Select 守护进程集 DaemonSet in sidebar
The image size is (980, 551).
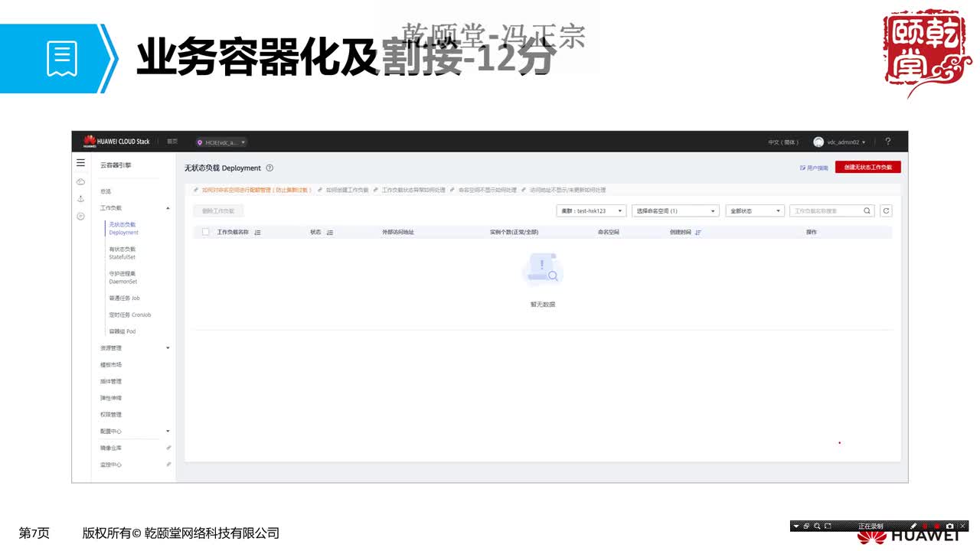123,278
